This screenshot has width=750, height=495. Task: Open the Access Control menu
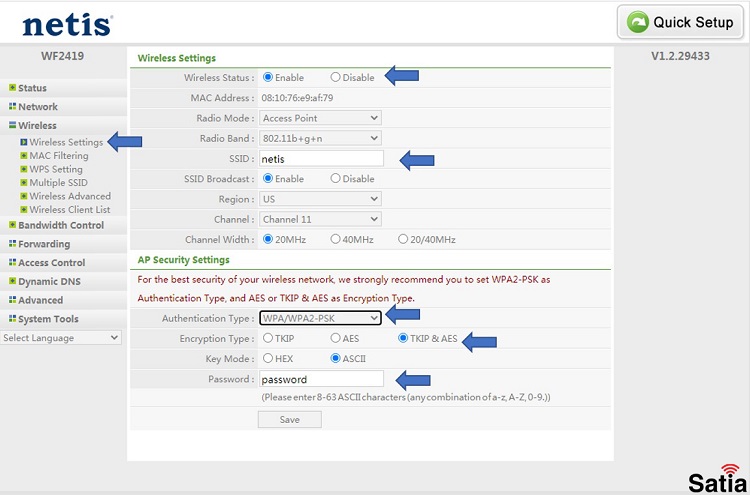tap(52, 263)
